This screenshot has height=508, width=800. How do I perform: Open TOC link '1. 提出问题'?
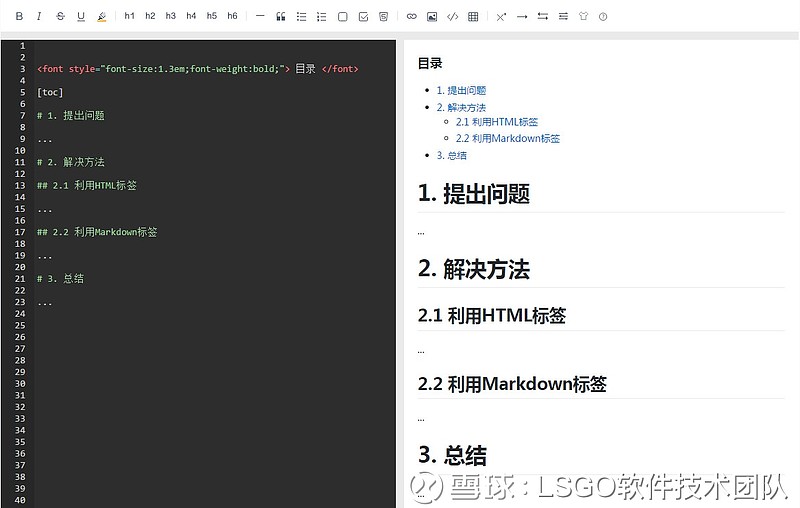[461, 90]
